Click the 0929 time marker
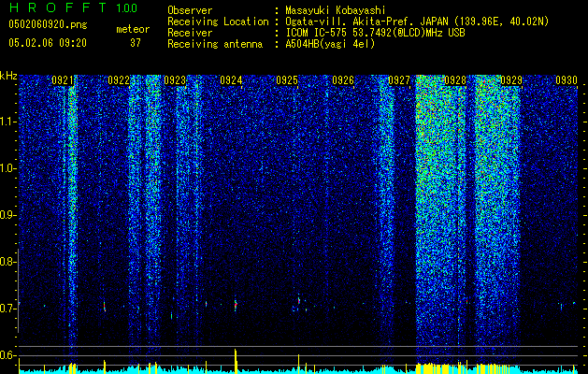The height and width of the screenshot is (374, 588). click(511, 80)
